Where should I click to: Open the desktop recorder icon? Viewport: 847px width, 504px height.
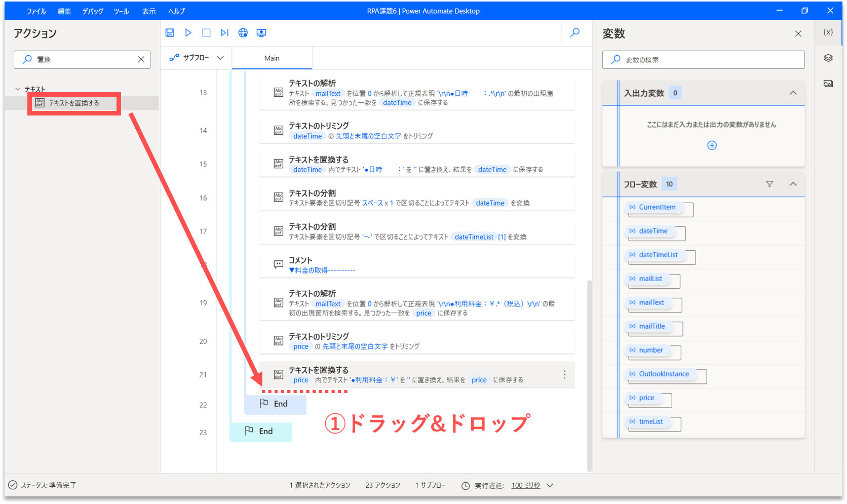click(261, 33)
